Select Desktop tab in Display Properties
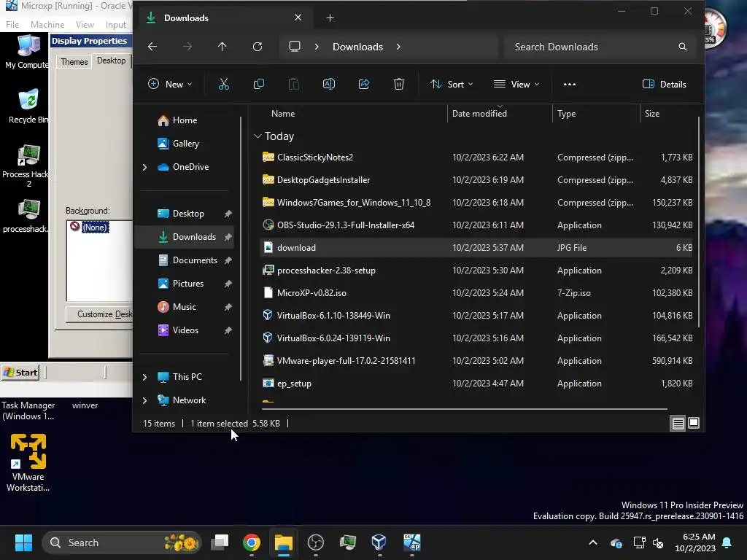The image size is (747, 560). [111, 61]
